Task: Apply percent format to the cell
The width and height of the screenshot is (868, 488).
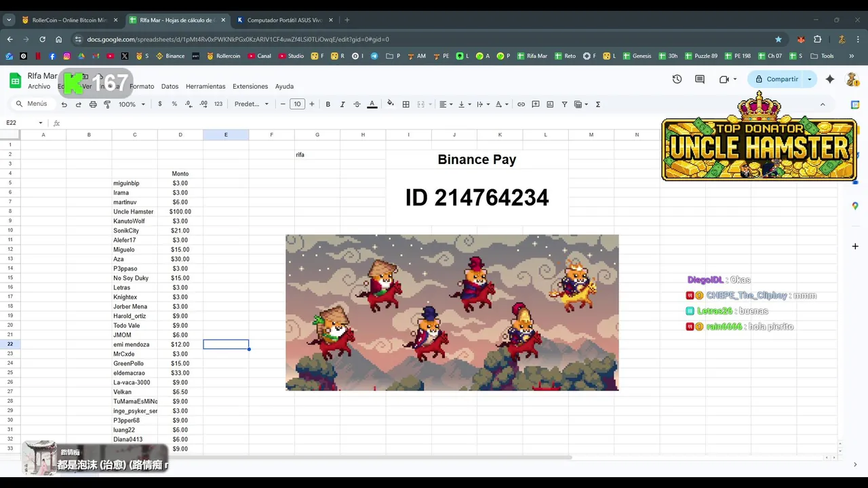Action: 174,104
